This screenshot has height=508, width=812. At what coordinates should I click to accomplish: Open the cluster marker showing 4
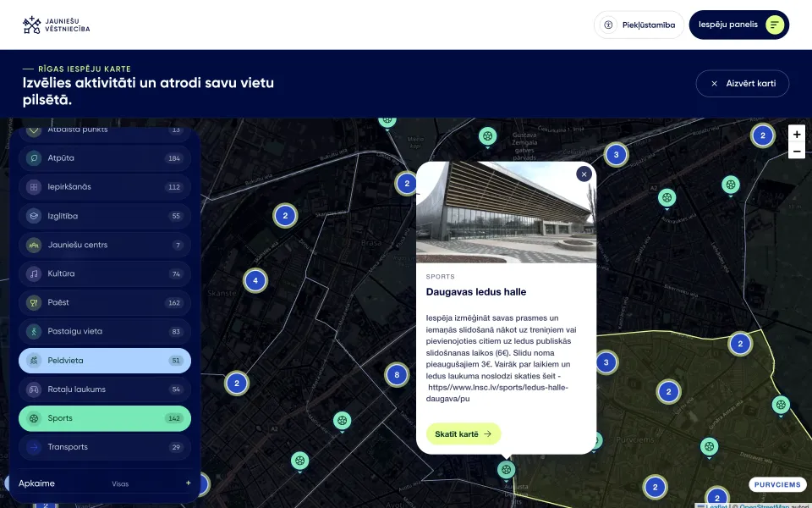coord(255,280)
